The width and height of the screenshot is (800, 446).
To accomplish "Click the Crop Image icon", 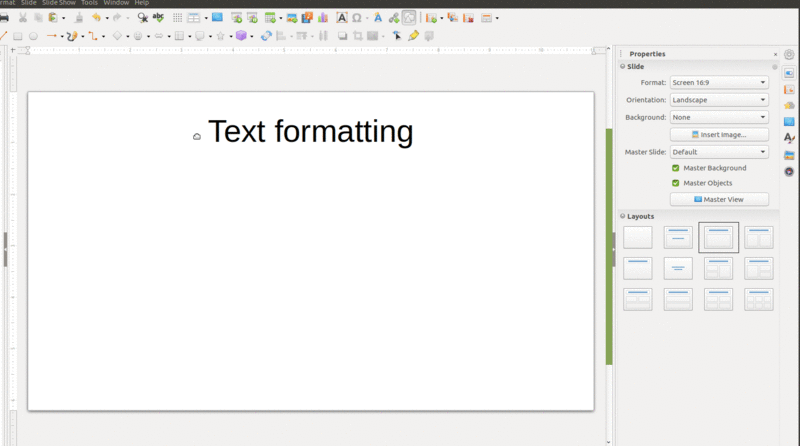I will [x=358, y=36].
